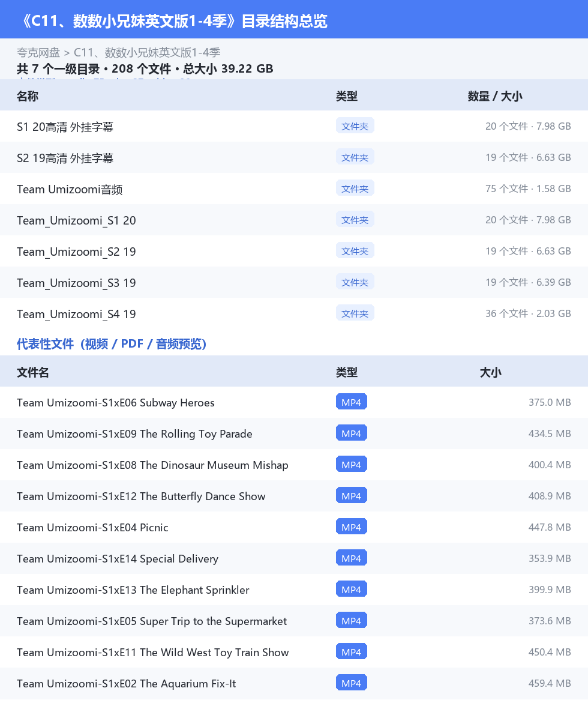Viewport: 588px width, 718px height.
Task: Select file S1xE05 Super Trip to the Supermarket
Action: coord(294,621)
